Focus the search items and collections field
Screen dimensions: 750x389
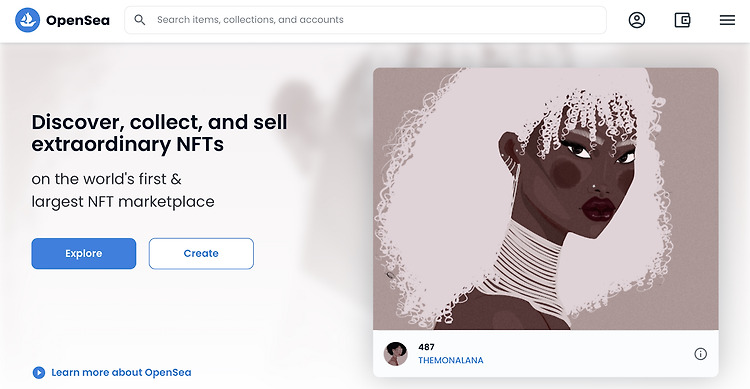click(x=365, y=20)
